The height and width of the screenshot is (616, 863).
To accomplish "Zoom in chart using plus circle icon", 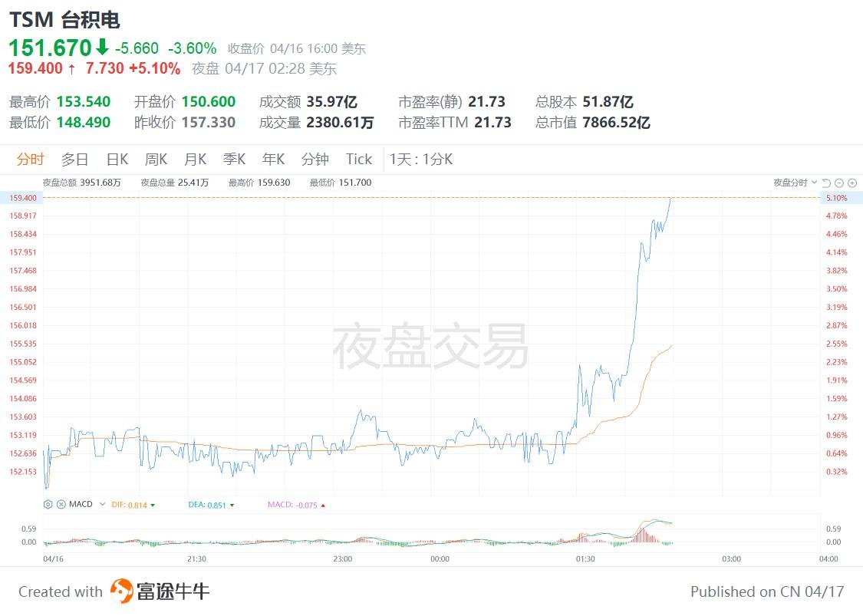I will coord(852,183).
